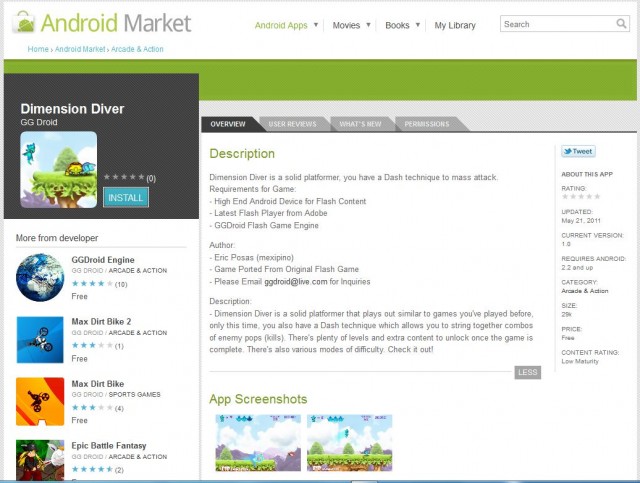Collapse description with the Less button
The width and height of the screenshot is (640, 483).
(527, 372)
